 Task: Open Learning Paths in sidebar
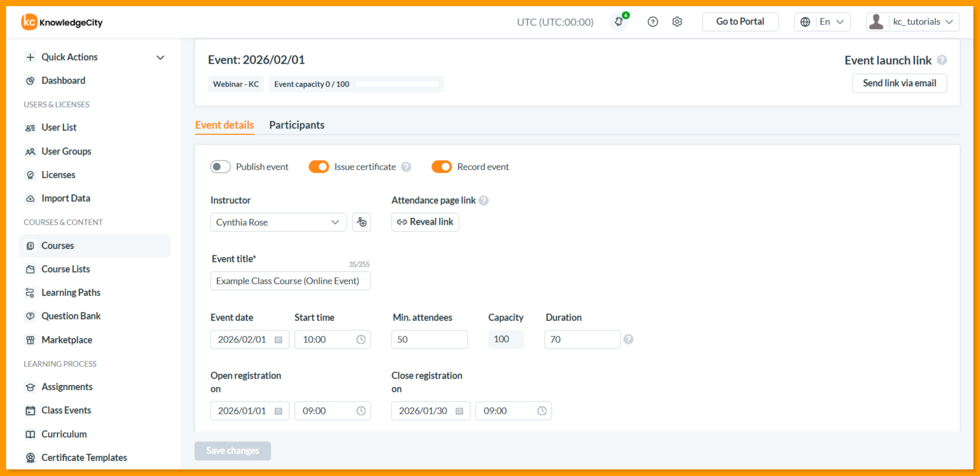tap(94, 293)
